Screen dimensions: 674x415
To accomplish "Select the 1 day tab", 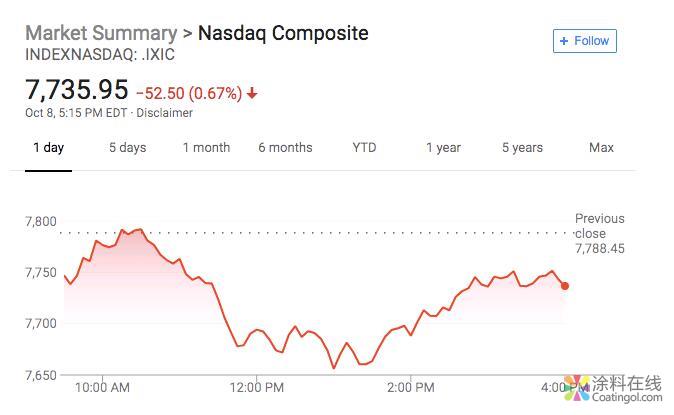I will (48, 148).
